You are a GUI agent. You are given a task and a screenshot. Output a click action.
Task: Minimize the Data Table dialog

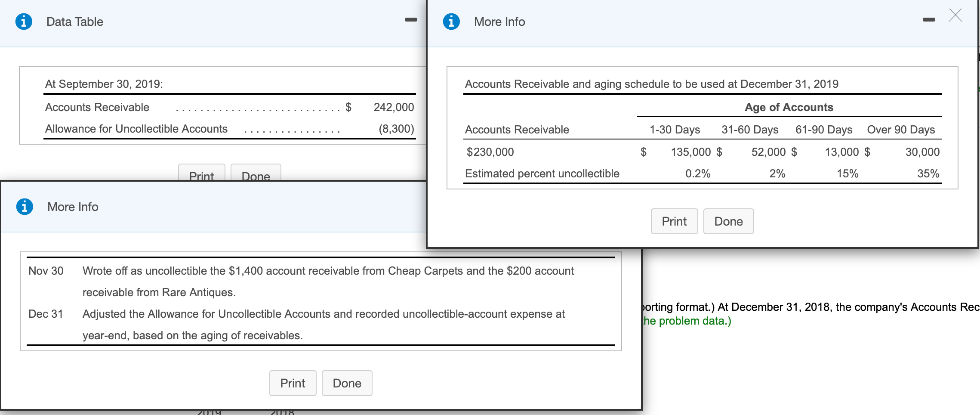[x=411, y=19]
